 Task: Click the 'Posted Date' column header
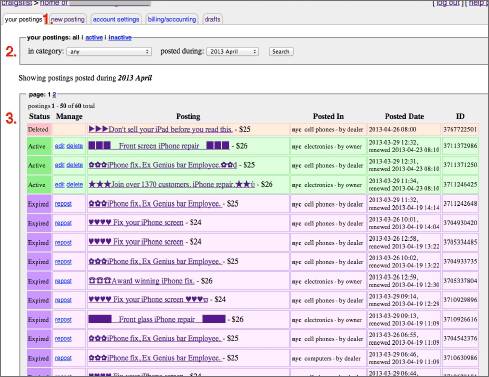tap(404, 116)
